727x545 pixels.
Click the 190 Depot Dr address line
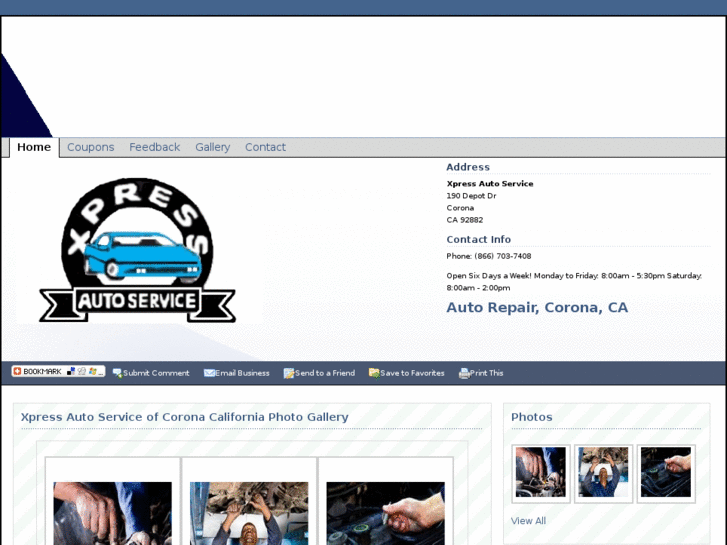point(471,196)
